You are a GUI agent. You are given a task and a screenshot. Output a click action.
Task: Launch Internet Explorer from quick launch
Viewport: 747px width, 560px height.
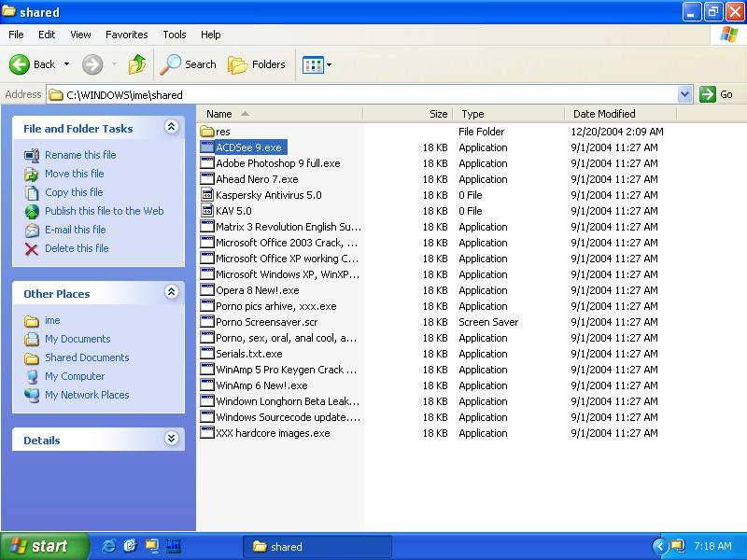point(108,546)
